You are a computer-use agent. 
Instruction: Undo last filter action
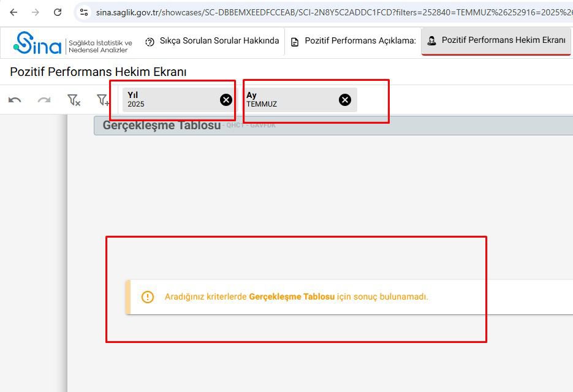coord(15,100)
